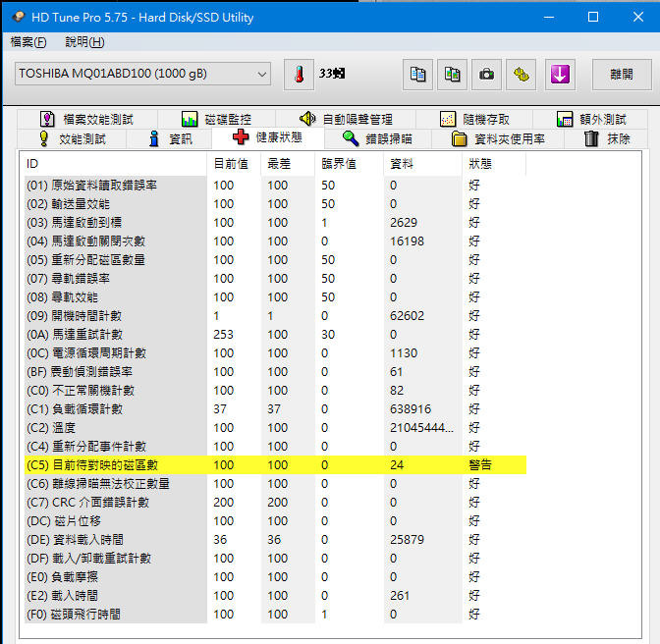Image resolution: width=660 pixels, height=644 pixels.
Task: Click the HD Tune Pro title bar icon
Action: (19, 17)
